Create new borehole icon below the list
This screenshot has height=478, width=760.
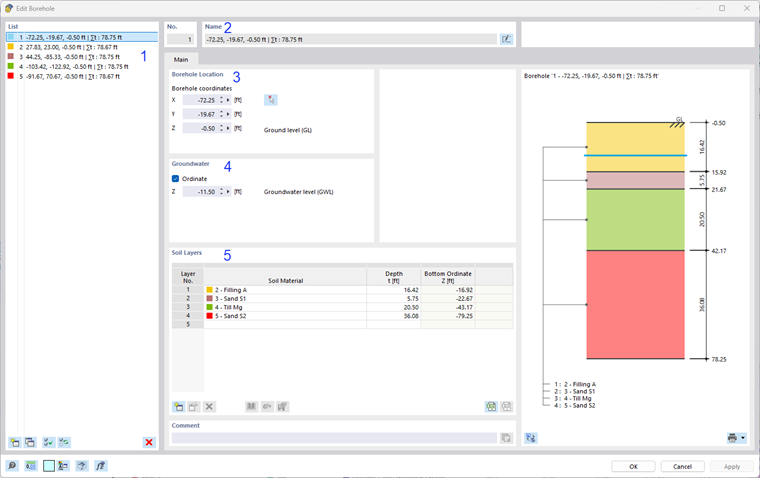(x=15, y=442)
